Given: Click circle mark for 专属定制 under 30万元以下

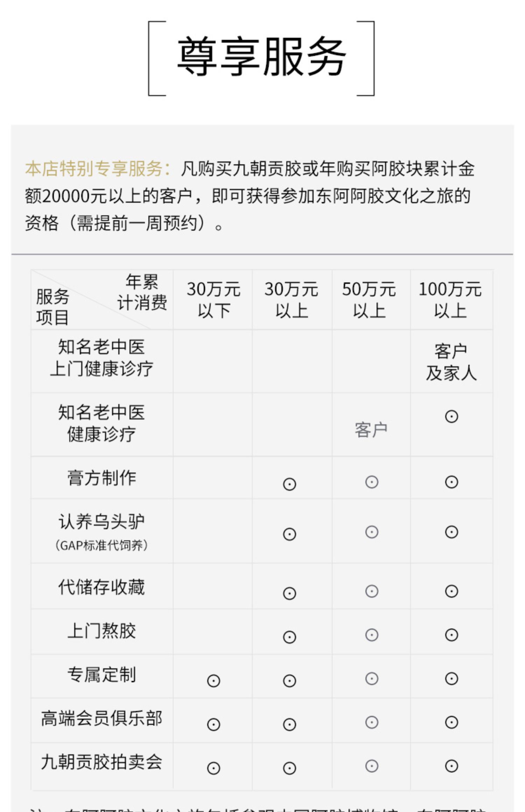Looking at the screenshot, I should point(213,681).
